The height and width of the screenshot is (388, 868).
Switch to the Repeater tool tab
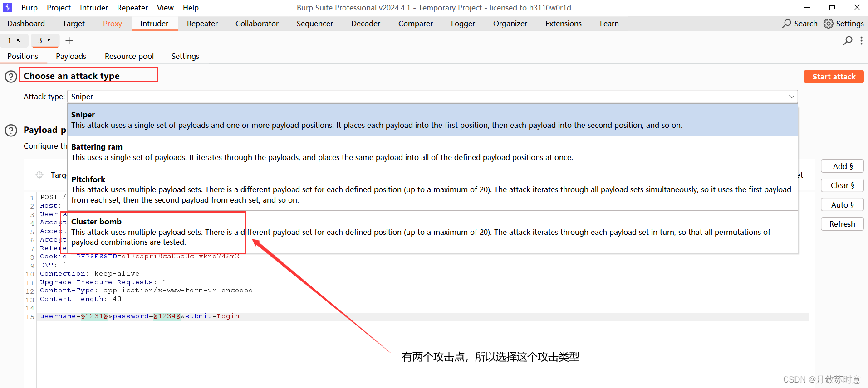202,24
